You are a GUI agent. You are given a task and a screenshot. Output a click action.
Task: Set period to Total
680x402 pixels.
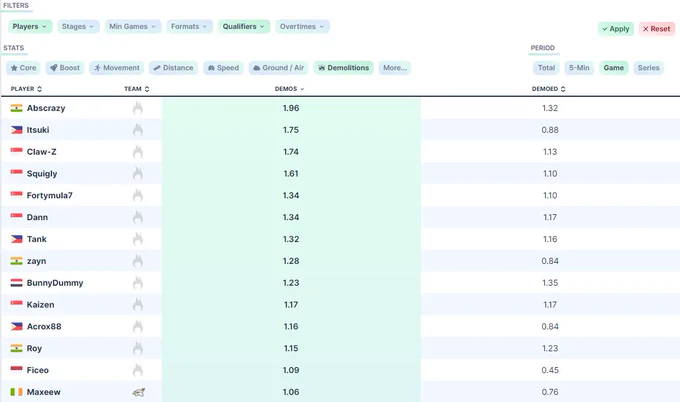coord(546,68)
